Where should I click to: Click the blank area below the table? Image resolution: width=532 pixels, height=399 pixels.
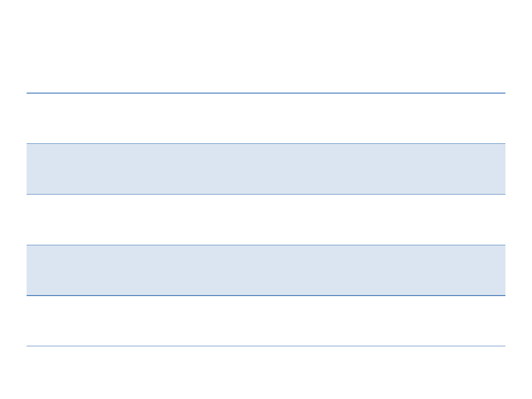click(x=266, y=372)
